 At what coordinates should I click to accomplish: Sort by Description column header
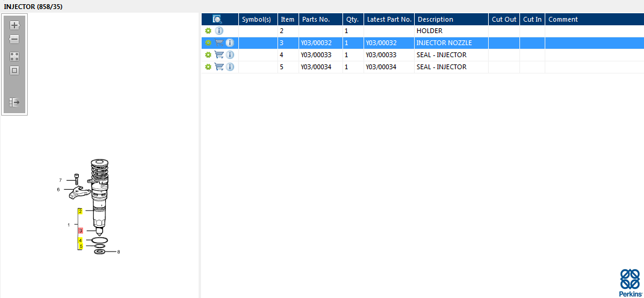tap(451, 19)
